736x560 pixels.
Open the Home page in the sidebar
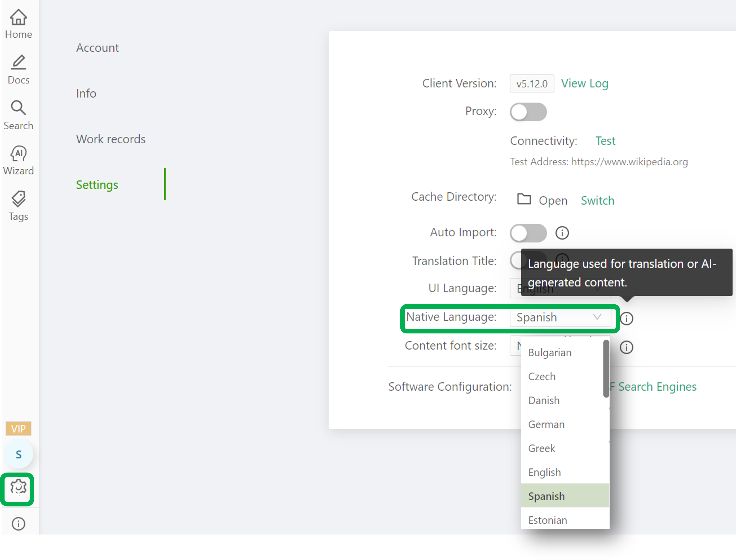(18, 24)
